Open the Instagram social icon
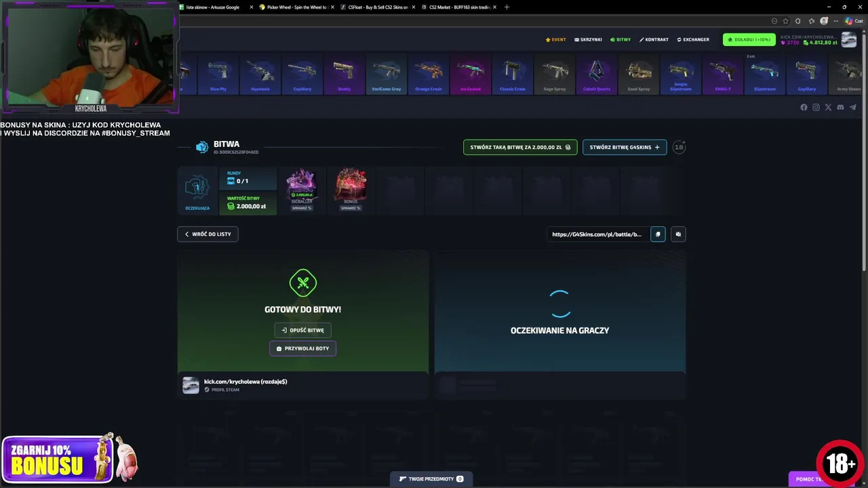The width and height of the screenshot is (868, 488). 816,107
